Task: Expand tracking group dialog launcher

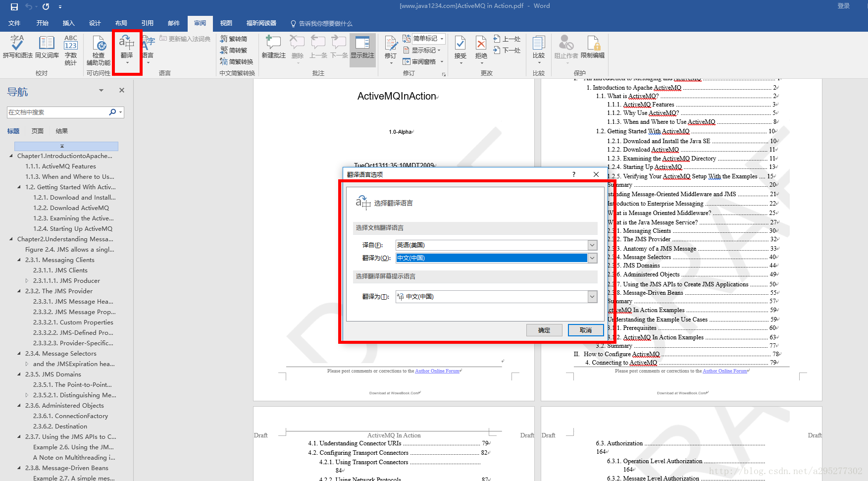Action: click(x=444, y=74)
